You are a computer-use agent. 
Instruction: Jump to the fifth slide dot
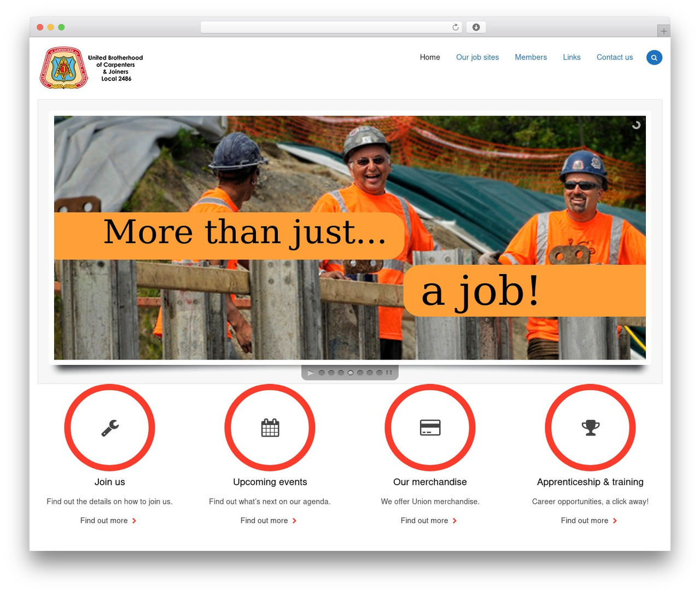coord(360,373)
